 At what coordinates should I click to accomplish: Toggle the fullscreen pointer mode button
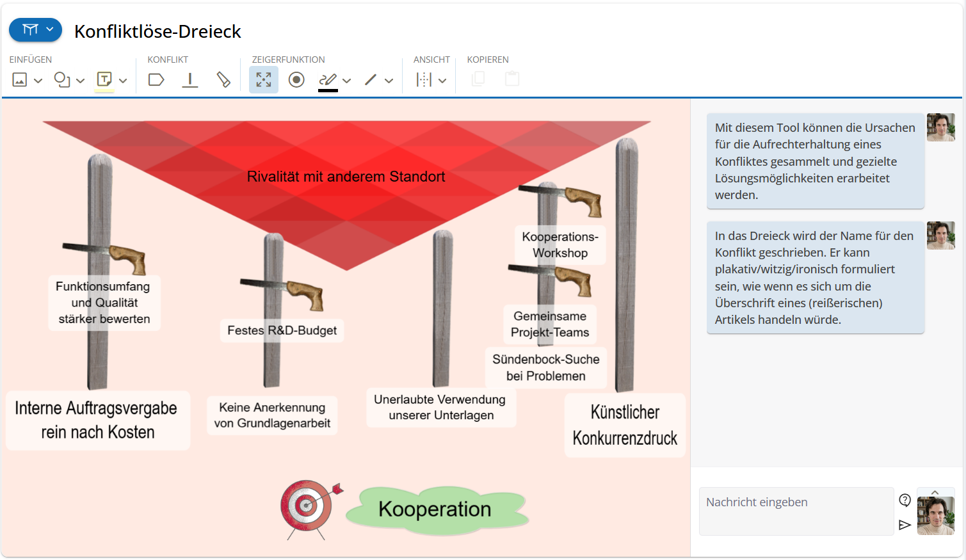pos(264,80)
